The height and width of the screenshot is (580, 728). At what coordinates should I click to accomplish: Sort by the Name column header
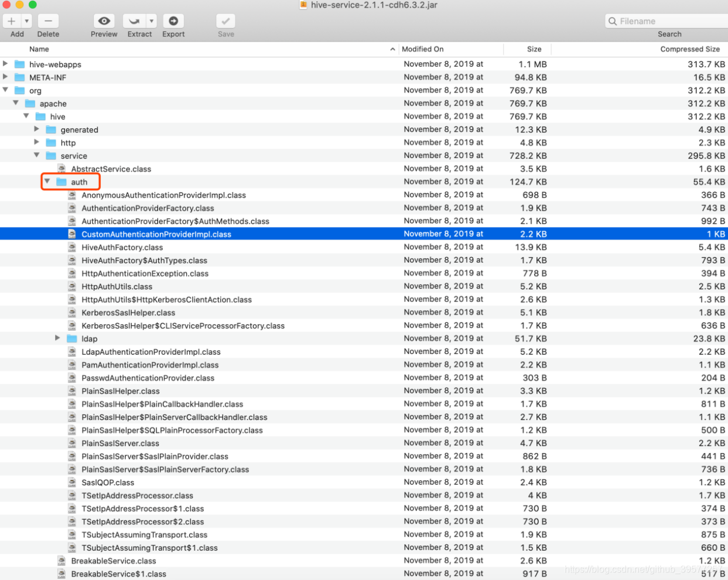[x=39, y=49]
